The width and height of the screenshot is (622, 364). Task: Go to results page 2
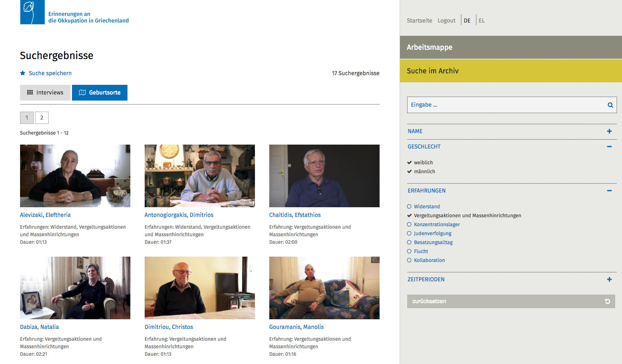pyautogui.click(x=42, y=118)
